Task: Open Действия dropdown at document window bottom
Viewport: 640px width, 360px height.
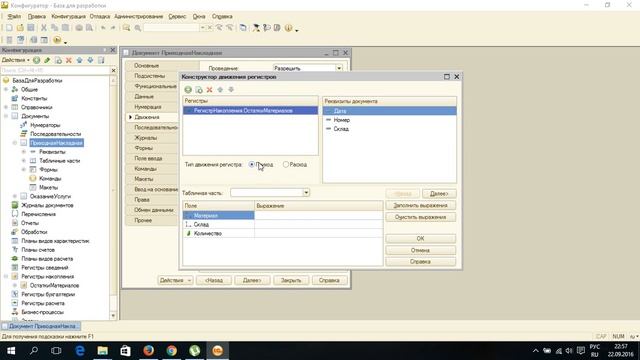Action: pos(175,280)
